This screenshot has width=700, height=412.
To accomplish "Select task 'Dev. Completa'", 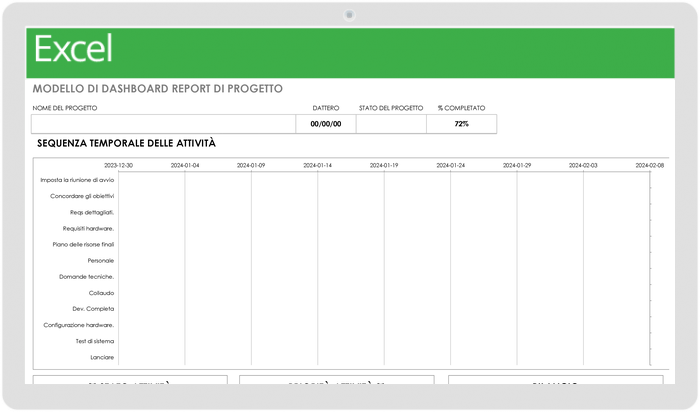I will pyautogui.click(x=93, y=309).
